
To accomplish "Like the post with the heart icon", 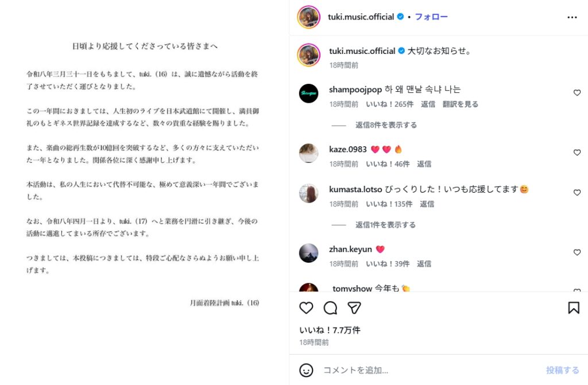I will coord(307,308).
